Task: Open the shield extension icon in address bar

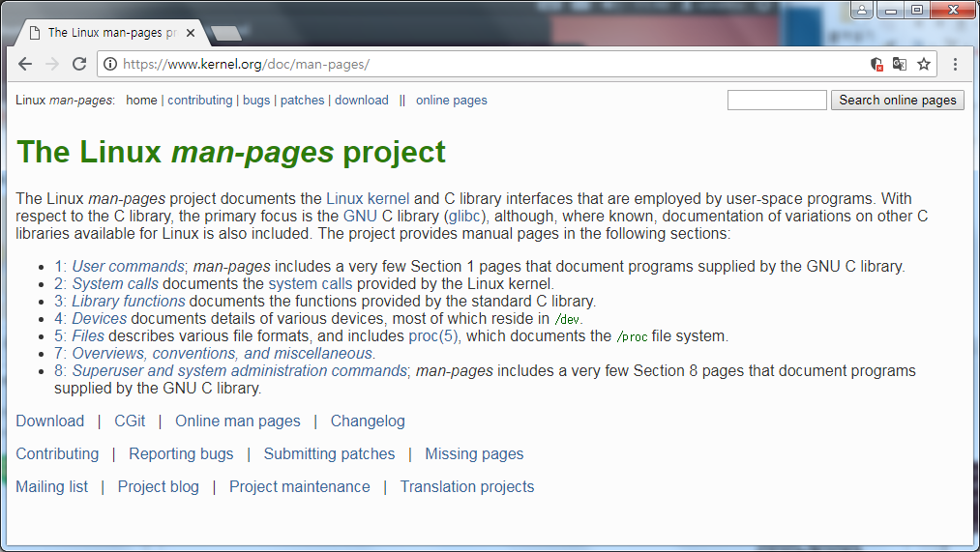Action: [x=876, y=64]
